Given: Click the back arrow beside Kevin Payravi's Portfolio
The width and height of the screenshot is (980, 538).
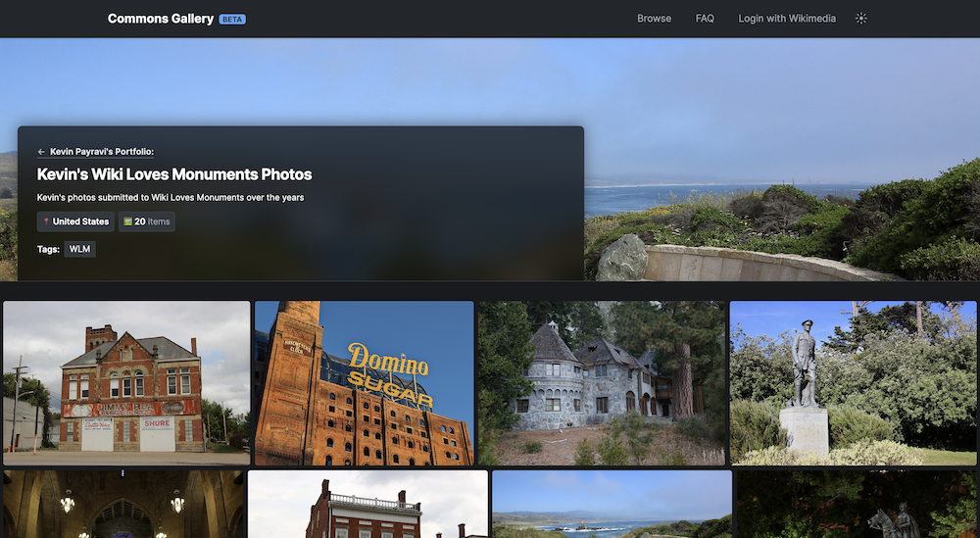Looking at the screenshot, I should pyautogui.click(x=41, y=152).
